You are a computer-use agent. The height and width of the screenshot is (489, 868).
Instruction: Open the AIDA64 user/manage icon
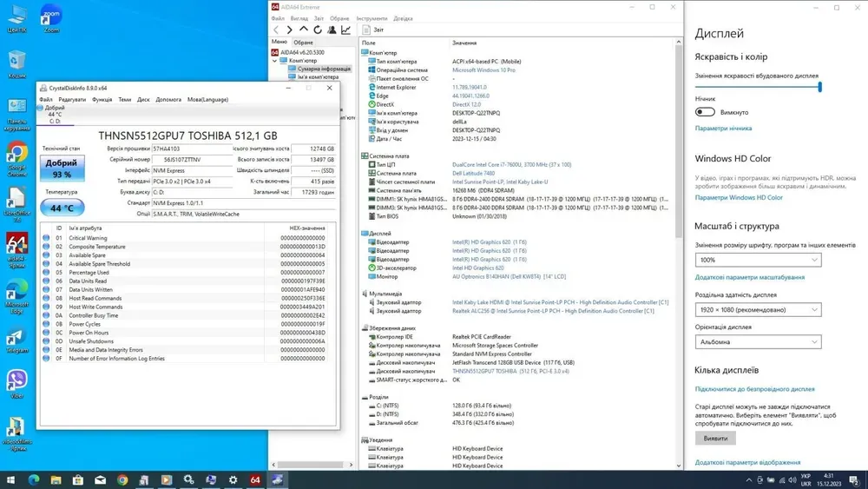point(332,30)
